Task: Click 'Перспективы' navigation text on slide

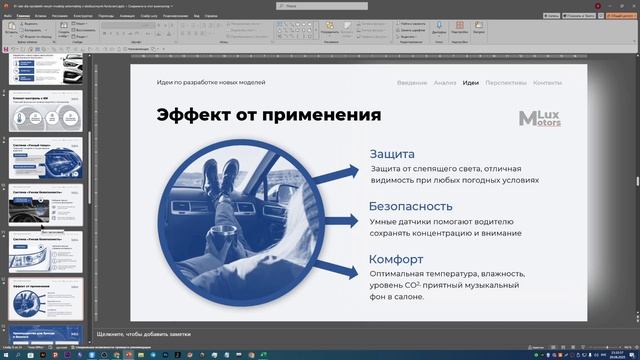Action: (506, 82)
